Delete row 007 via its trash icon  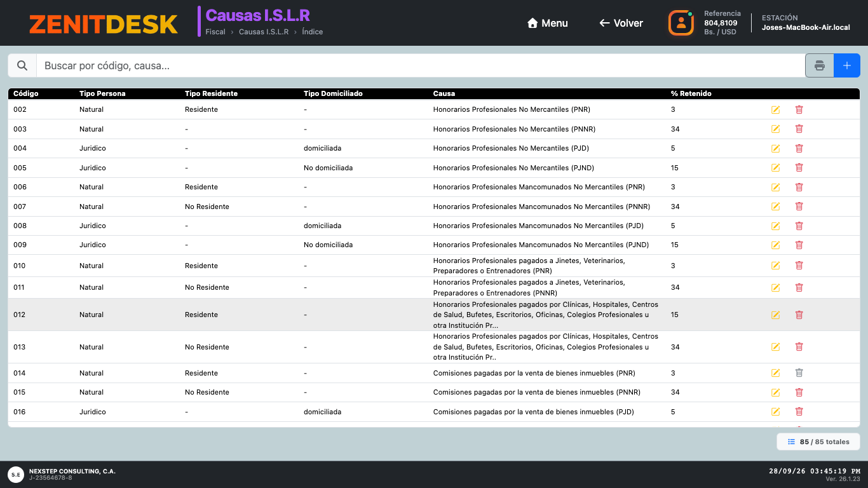click(x=799, y=207)
